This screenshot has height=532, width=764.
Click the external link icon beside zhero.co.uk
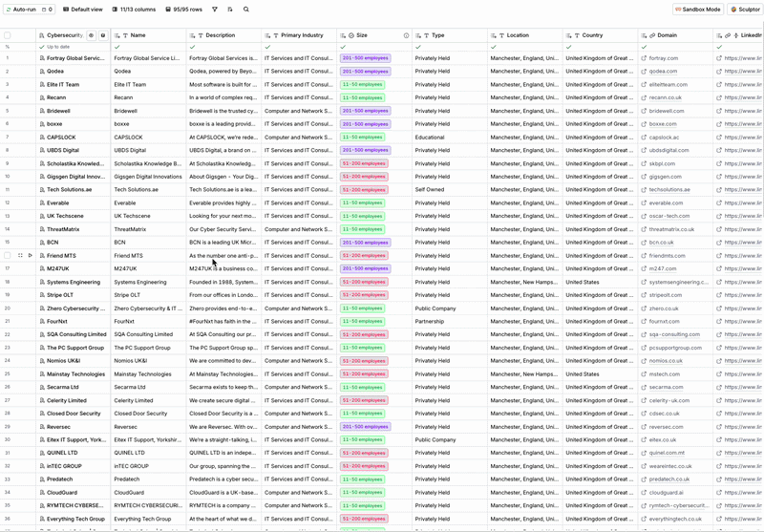point(644,309)
